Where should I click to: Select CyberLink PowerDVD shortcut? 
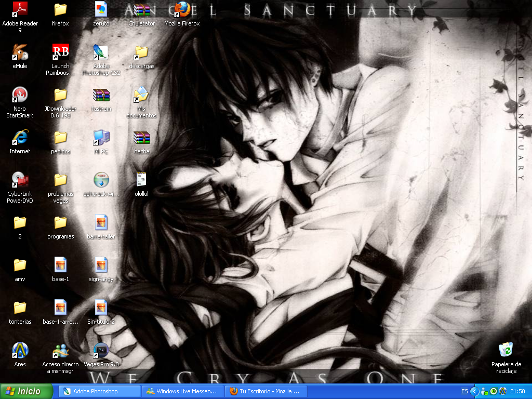pyautogui.click(x=20, y=180)
